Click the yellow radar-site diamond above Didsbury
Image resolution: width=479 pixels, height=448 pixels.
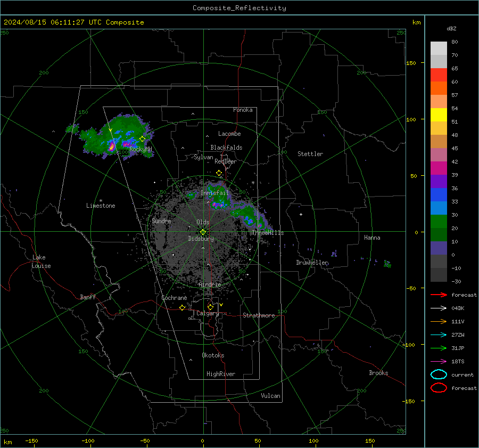(203, 232)
